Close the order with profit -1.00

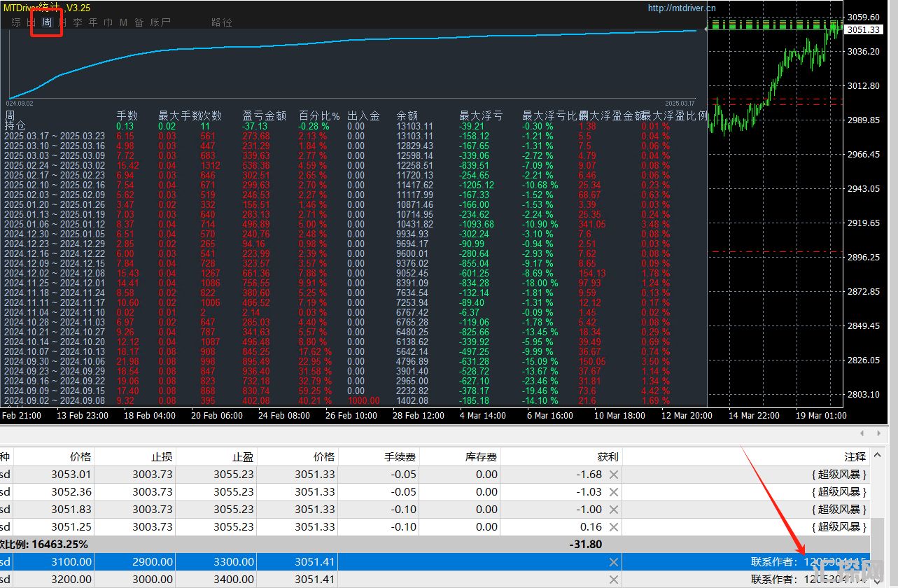(x=613, y=510)
